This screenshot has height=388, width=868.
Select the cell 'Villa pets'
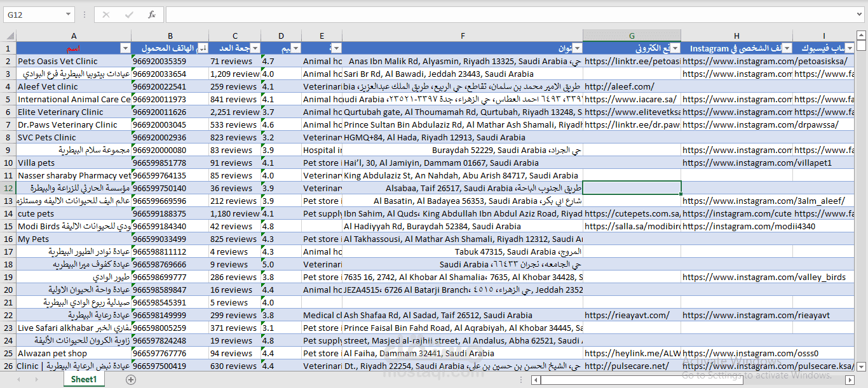[74, 163]
